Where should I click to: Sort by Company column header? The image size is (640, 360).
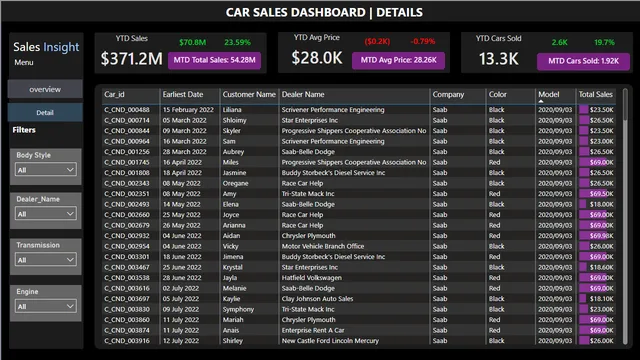448,94
